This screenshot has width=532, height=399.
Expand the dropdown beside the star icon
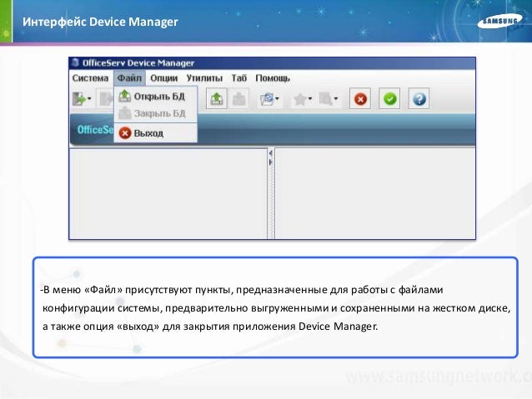(x=310, y=98)
